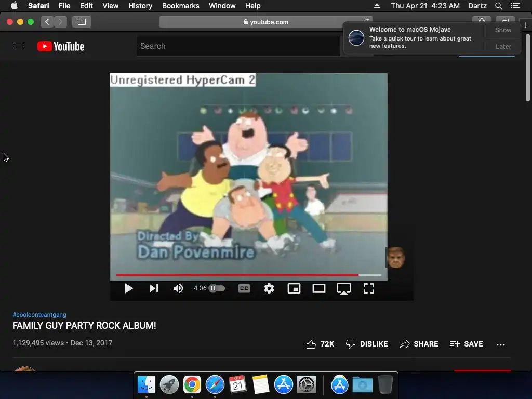
Task: Open Notes from the Dock
Action: (x=261, y=385)
